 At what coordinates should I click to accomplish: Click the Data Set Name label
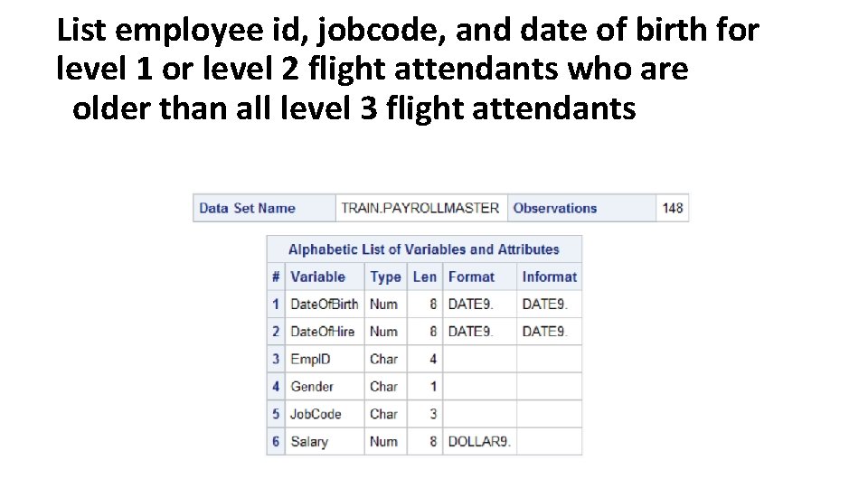click(x=247, y=208)
